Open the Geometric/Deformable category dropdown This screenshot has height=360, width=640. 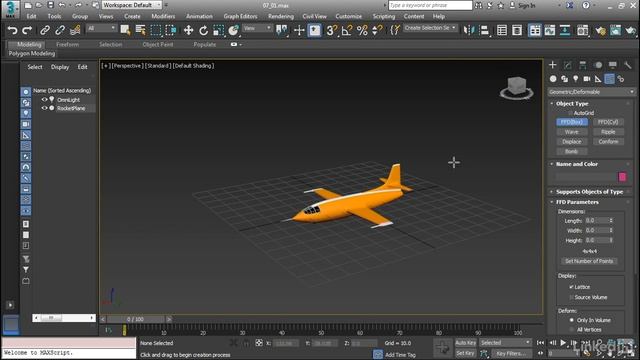(591, 92)
